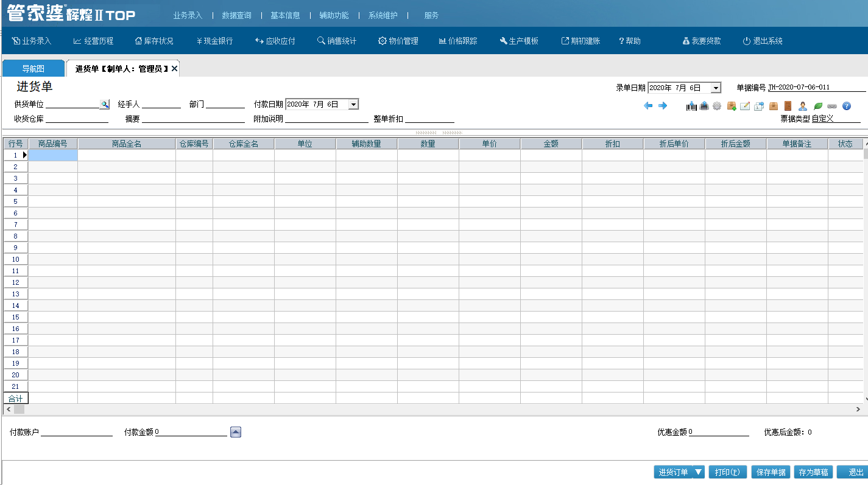This screenshot has height=485, width=868.
Task: Click the 单据编号 field
Action: pyautogui.click(x=817, y=88)
